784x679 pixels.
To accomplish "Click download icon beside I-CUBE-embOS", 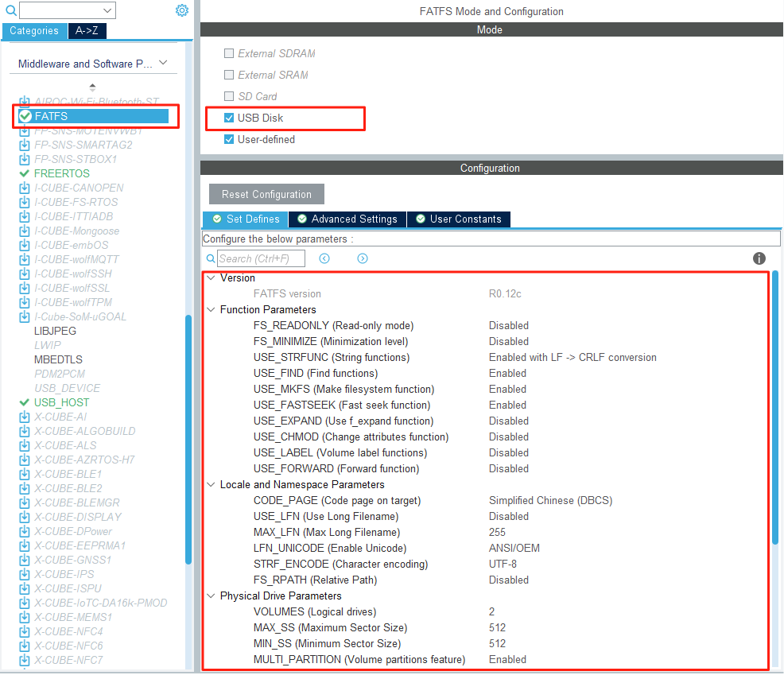I will pyautogui.click(x=24, y=246).
